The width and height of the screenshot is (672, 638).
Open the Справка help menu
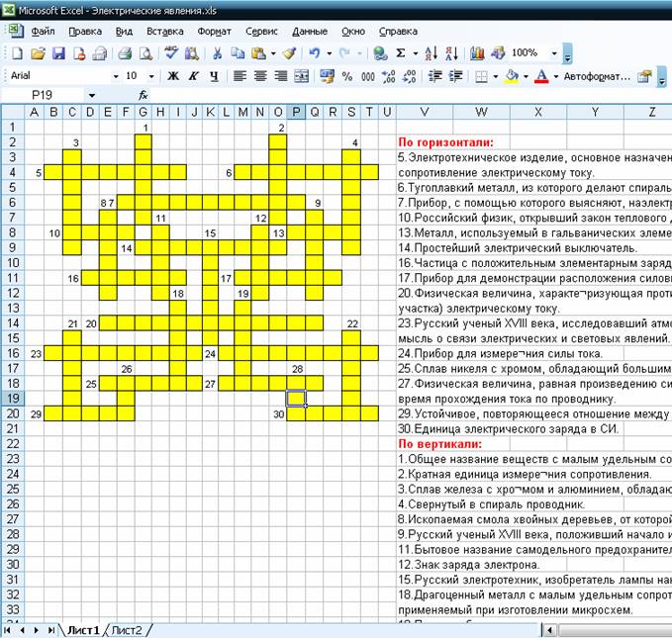pos(398,32)
